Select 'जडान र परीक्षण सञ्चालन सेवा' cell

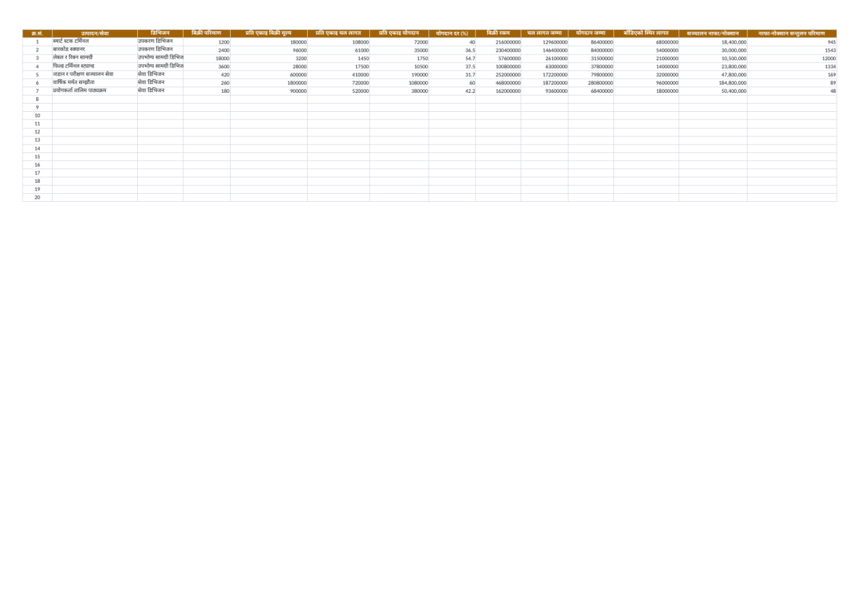94,75
